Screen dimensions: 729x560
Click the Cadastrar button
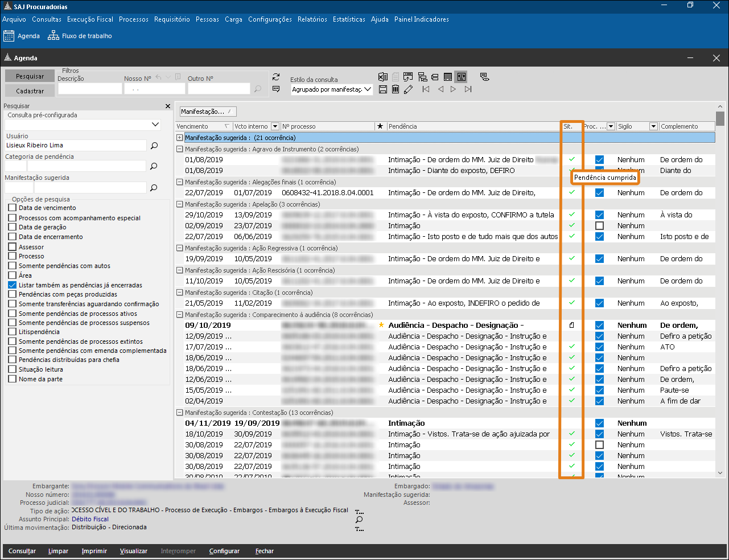(30, 91)
